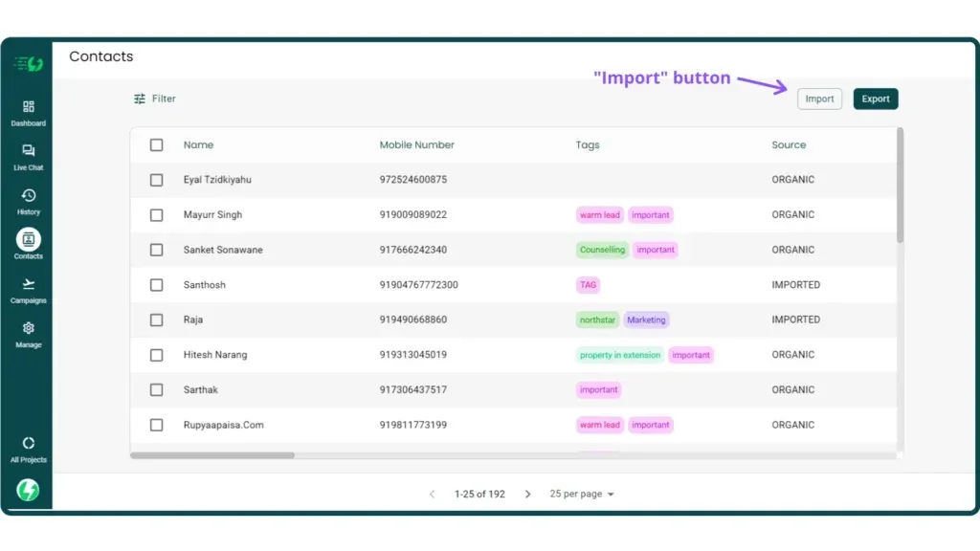Click the Export button
This screenshot has height=551, width=980.
[x=875, y=99]
